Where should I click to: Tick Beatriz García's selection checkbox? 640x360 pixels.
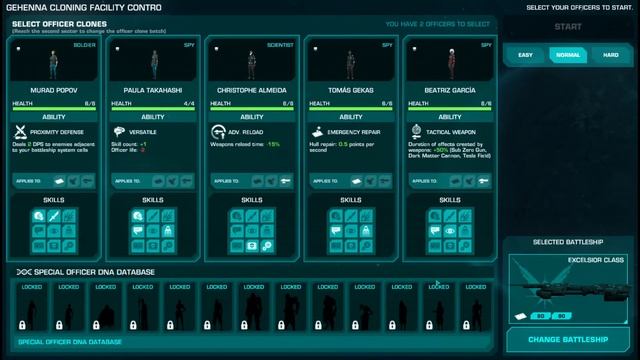pyautogui.click(x=414, y=49)
